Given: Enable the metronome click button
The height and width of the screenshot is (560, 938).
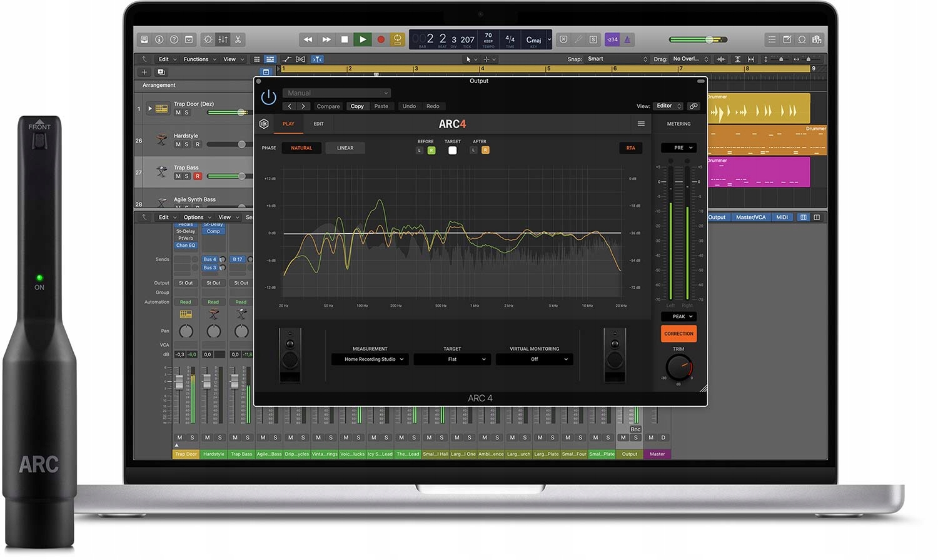Looking at the screenshot, I should (x=627, y=39).
